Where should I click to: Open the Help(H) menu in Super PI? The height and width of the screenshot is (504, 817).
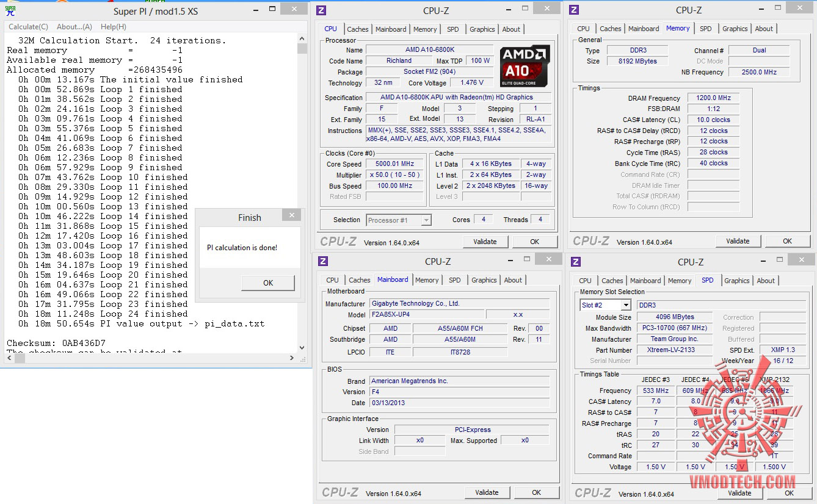click(113, 27)
